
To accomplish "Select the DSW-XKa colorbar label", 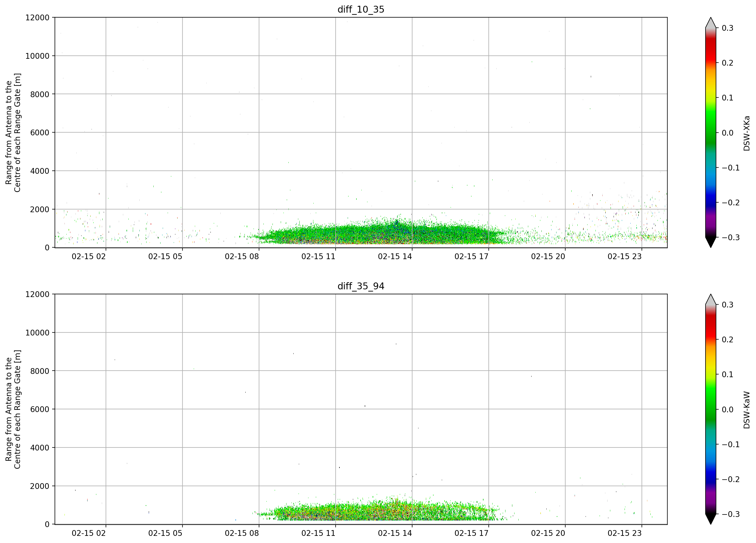I will (x=746, y=133).
